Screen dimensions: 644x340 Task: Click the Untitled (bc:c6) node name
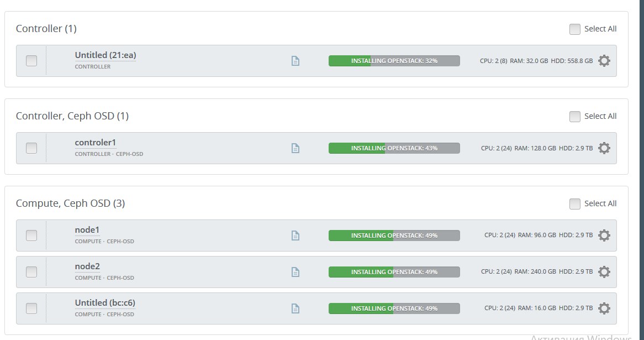105,303
